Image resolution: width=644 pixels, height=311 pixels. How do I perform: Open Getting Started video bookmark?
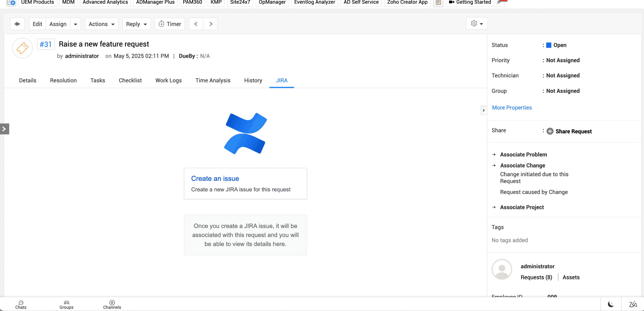pos(470,2)
